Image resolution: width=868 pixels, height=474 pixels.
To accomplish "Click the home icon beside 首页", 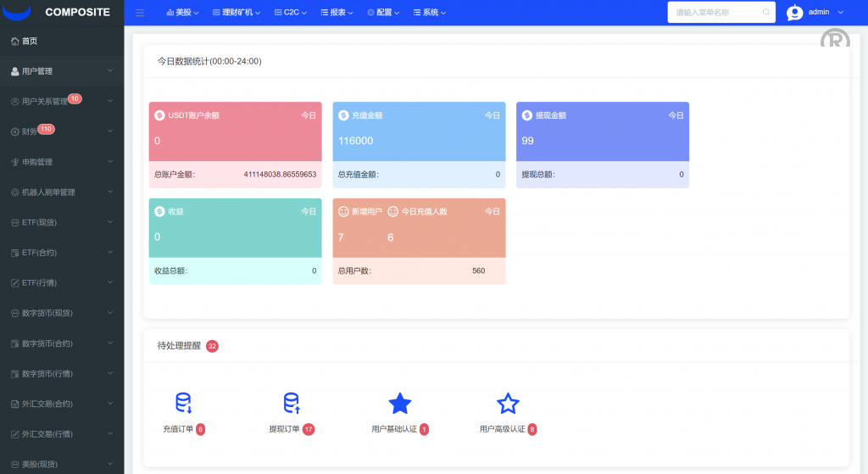I will click(15, 41).
